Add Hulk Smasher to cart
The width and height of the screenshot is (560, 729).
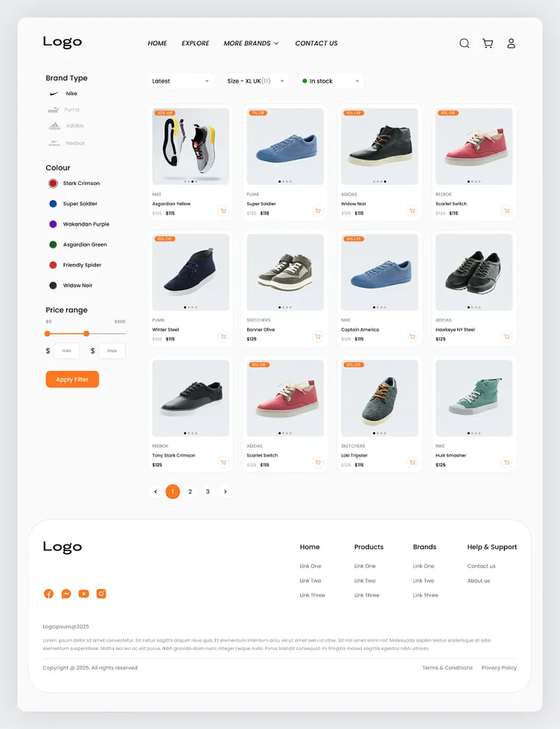pos(506,462)
